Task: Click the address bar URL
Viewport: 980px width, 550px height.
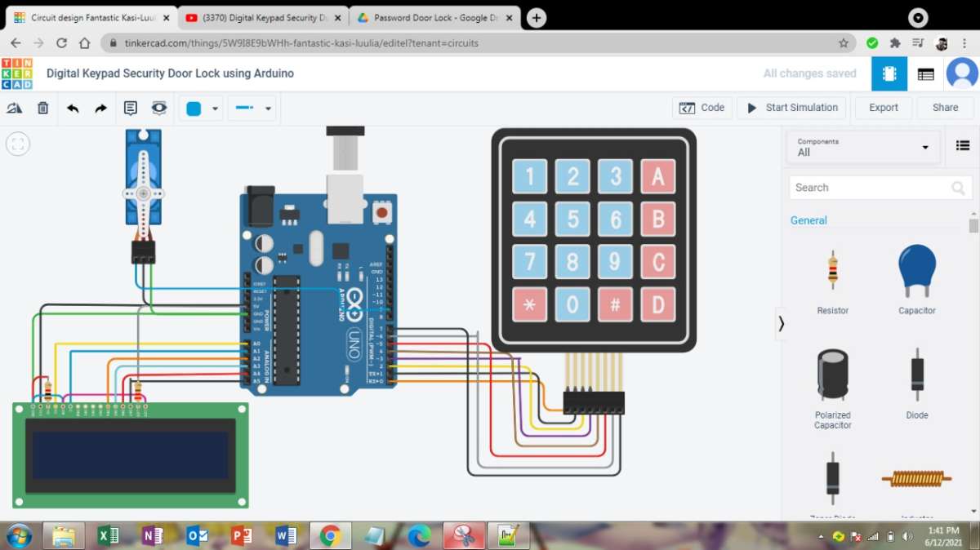Action: 301,43
